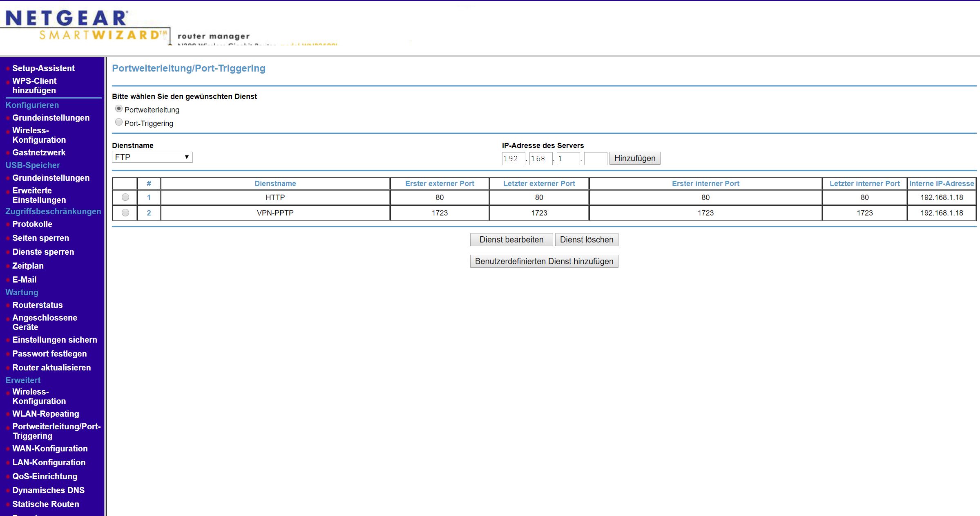
Task: Open QoS-Einrichtung in sidebar
Action: [x=45, y=476]
